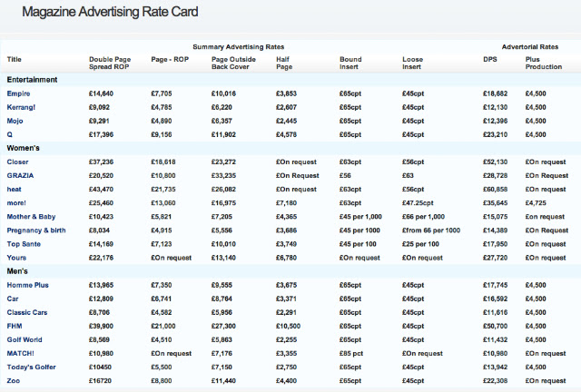Screen dimensions: 581x392
Task: Open the MATCH! magazine link
Action: (x=20, y=354)
